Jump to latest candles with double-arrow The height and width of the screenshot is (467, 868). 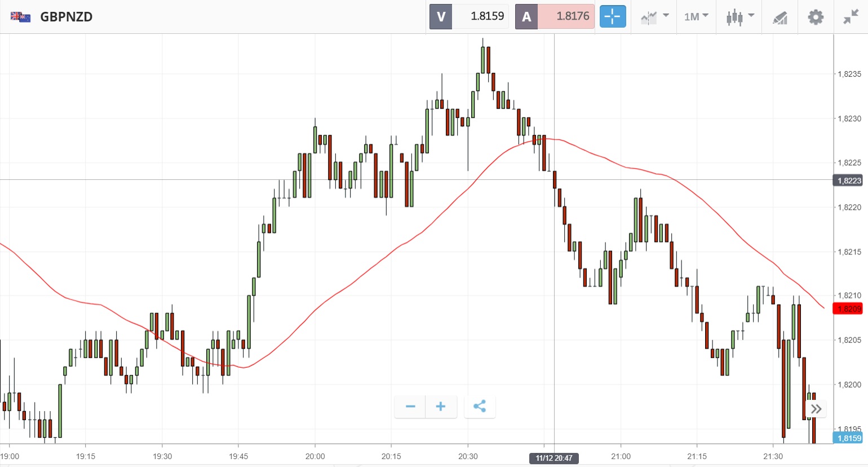pos(816,409)
